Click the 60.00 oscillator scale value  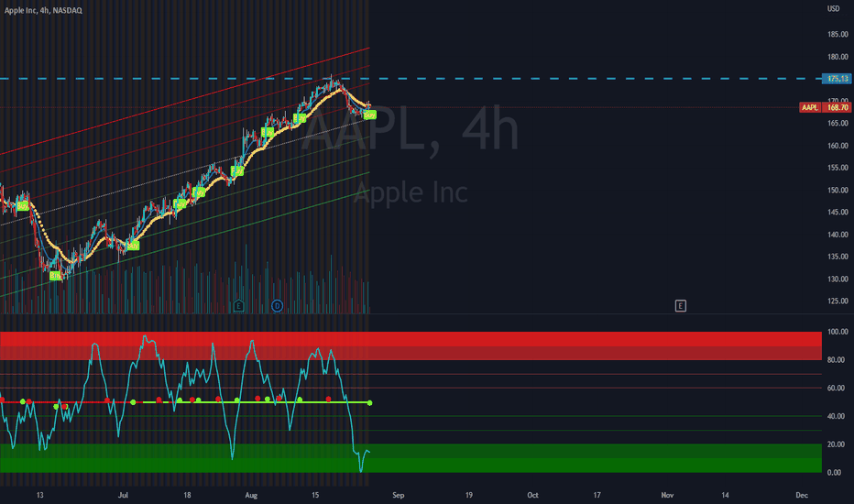point(838,388)
